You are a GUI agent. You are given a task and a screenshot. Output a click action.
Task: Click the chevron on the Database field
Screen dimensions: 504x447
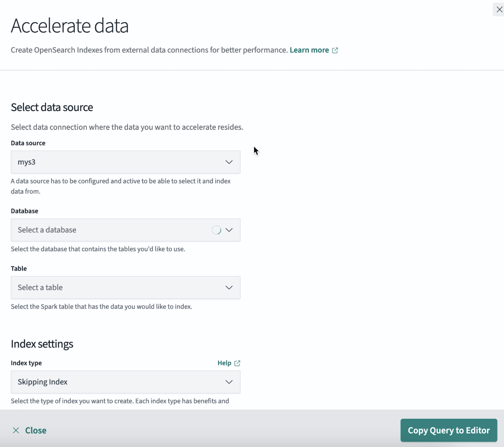(x=229, y=230)
